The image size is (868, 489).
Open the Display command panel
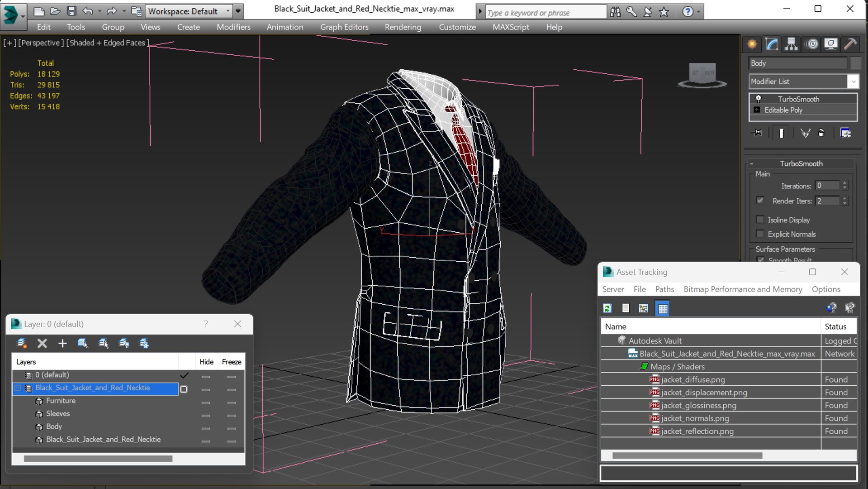tap(831, 44)
